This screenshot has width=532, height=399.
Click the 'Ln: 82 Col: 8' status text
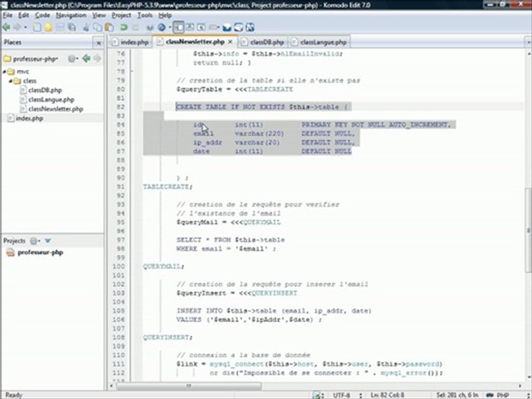point(387,395)
